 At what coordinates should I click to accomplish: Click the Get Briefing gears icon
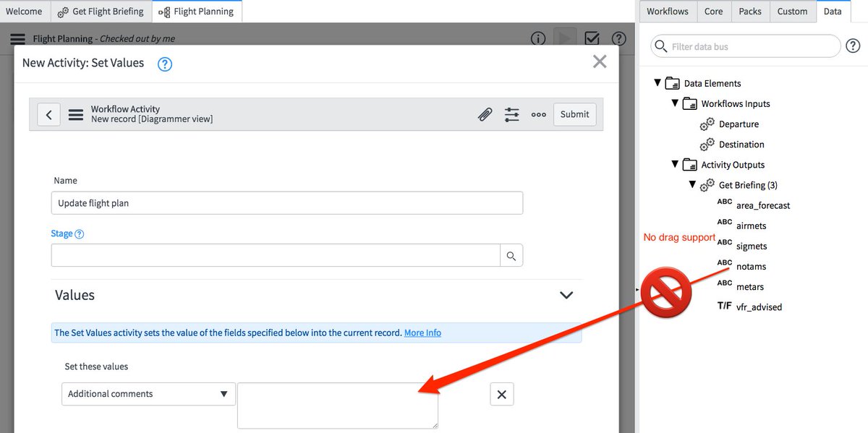coord(707,185)
